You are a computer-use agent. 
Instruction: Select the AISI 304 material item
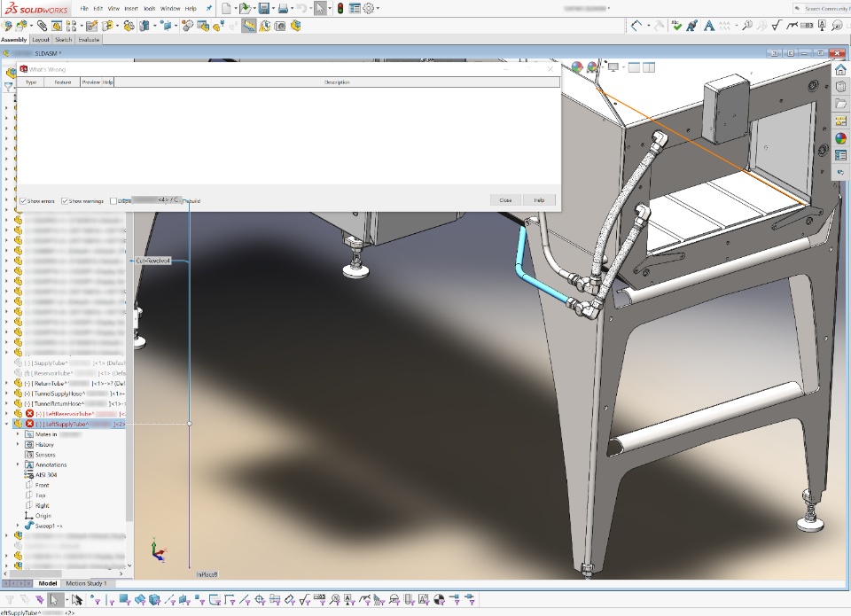click(x=42, y=475)
